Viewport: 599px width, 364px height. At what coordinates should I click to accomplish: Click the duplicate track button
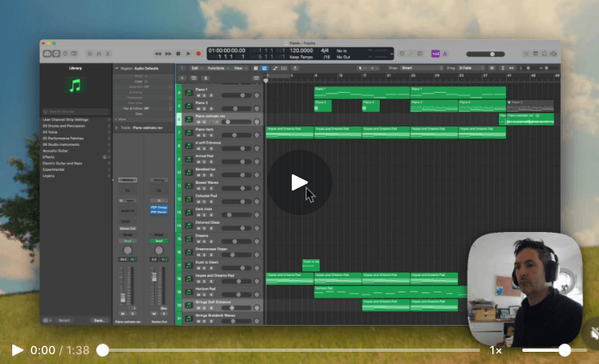194,78
